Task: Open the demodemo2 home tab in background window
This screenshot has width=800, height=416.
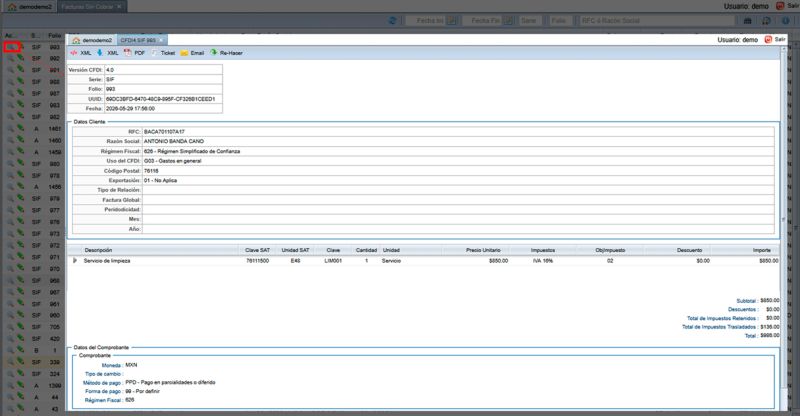Action: (30, 7)
